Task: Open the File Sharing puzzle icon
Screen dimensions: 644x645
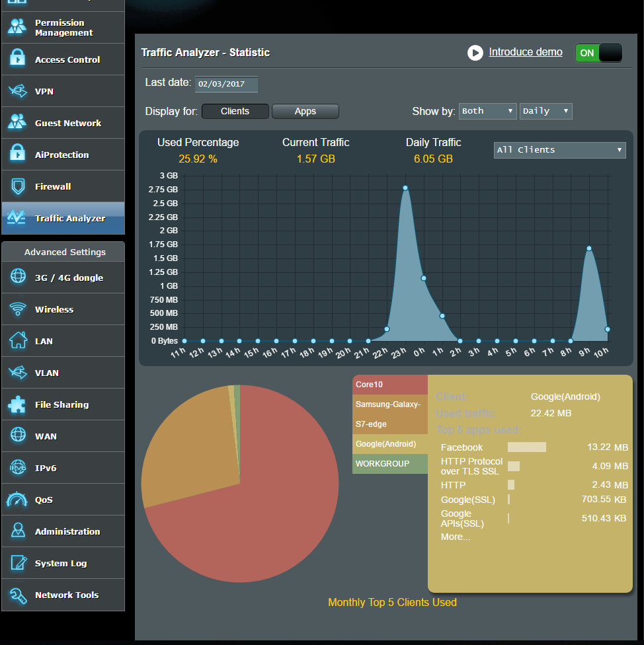Action: (17, 404)
